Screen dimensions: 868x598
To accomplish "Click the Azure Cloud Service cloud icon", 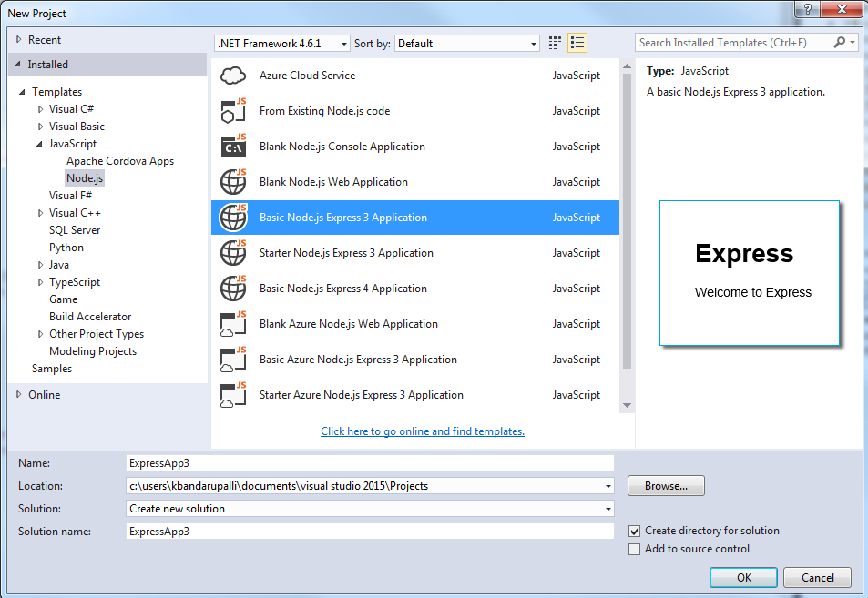I will click(233, 76).
